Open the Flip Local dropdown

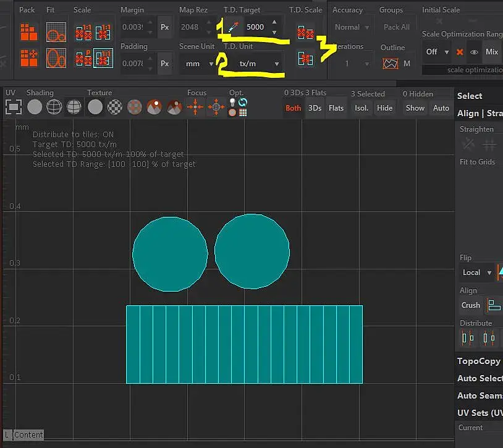476,273
